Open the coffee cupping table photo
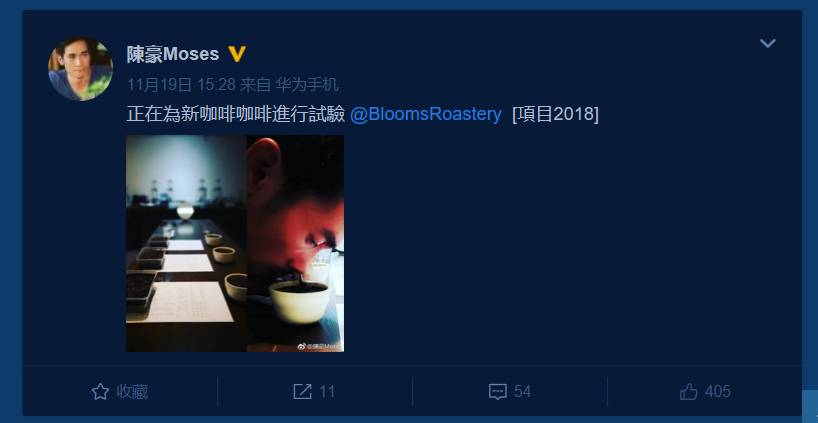The image size is (818, 423). point(186,244)
